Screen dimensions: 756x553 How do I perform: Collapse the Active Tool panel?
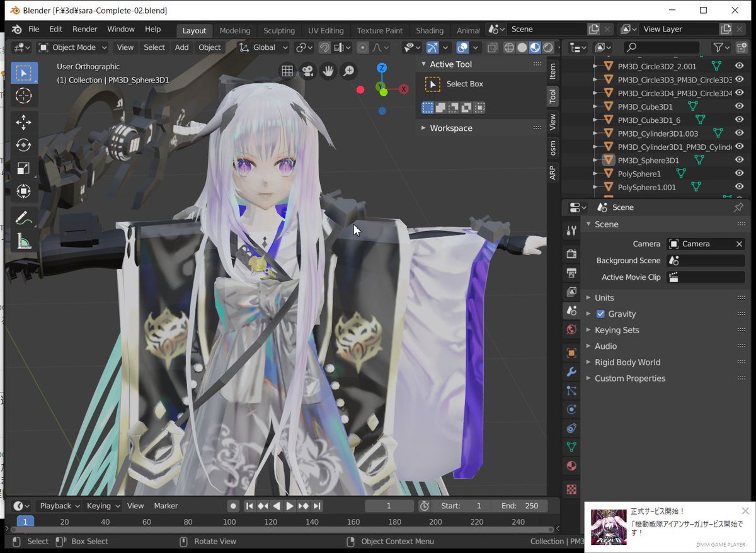tap(450, 64)
